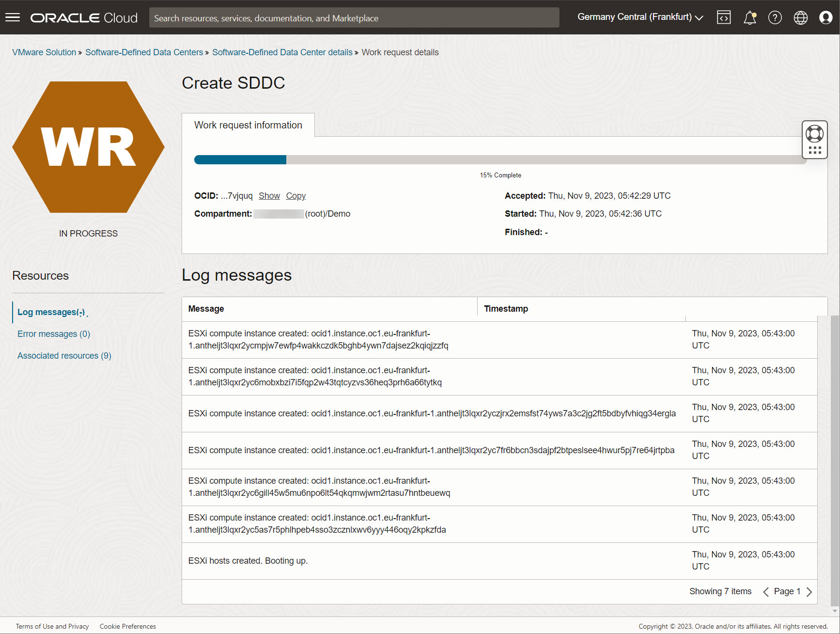Viewport: 840px width, 634px height.
Task: Select Error messages (0) in Resources
Action: (54, 334)
